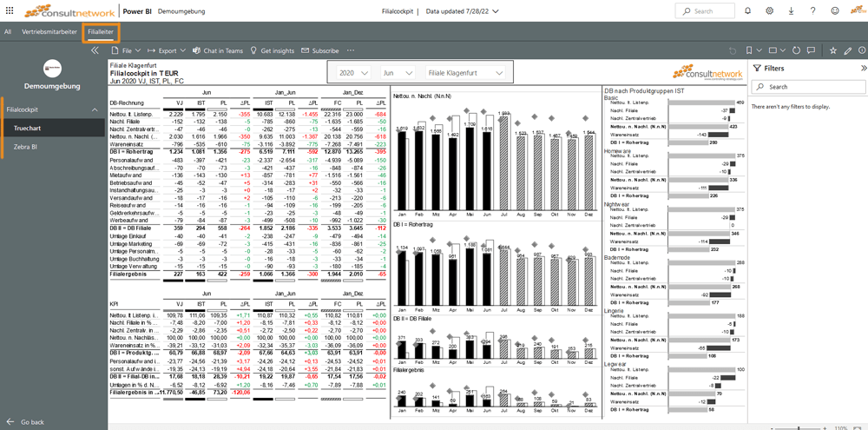This screenshot has width=868, height=430.
Task: Collapse the Filters pane
Action: coord(861,68)
